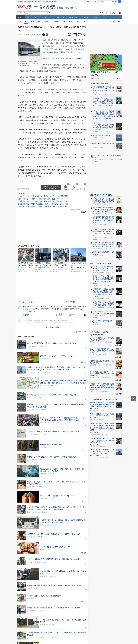Open the ランキング navigation tab
The width and height of the screenshot is (138, 644).
(86, 17)
